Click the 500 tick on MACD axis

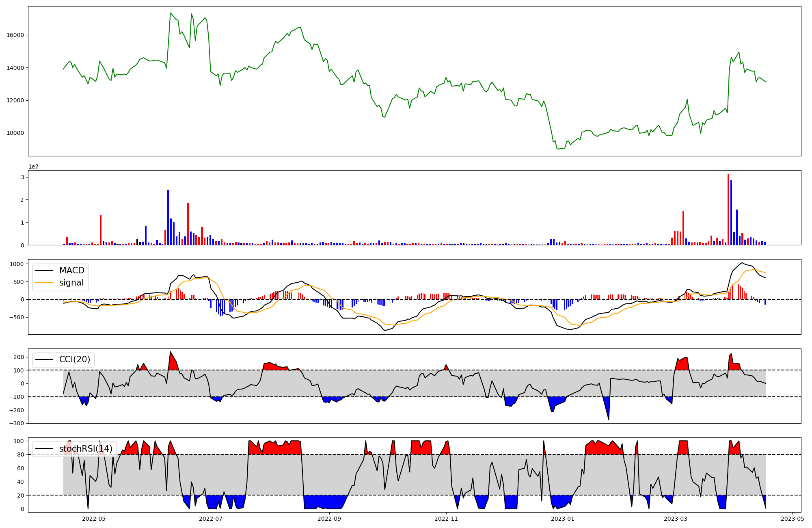[x=19, y=282]
